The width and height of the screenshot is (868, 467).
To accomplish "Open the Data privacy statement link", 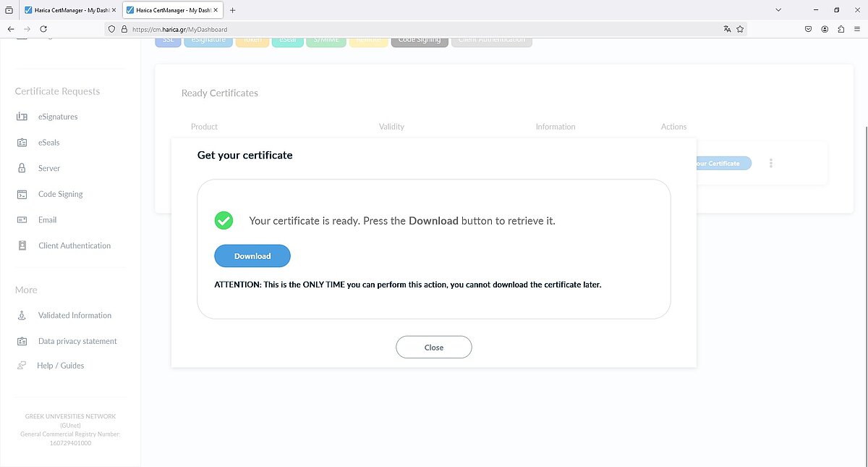I will (x=77, y=341).
